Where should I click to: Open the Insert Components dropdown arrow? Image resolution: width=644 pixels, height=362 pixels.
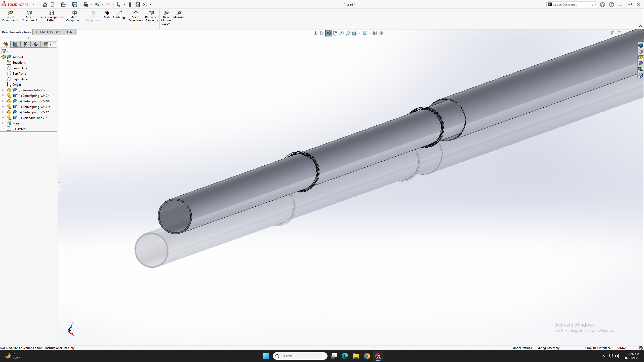point(10,26)
